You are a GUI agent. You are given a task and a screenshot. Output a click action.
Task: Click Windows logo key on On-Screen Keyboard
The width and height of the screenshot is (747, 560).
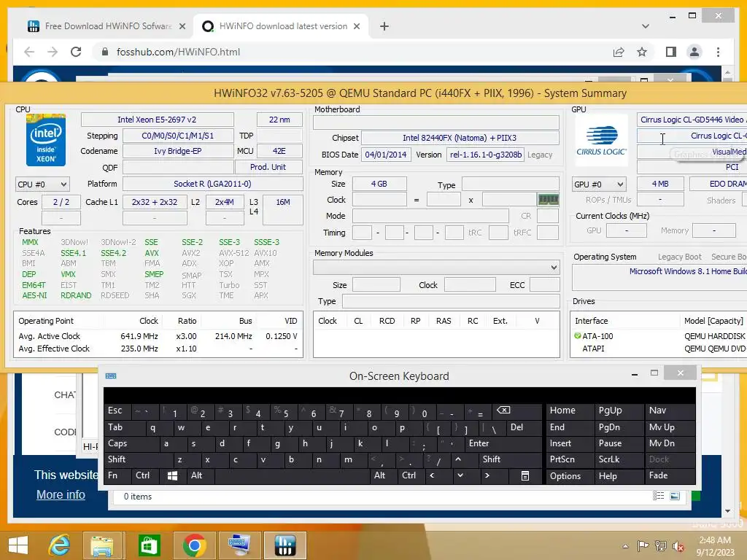pyautogui.click(x=172, y=475)
